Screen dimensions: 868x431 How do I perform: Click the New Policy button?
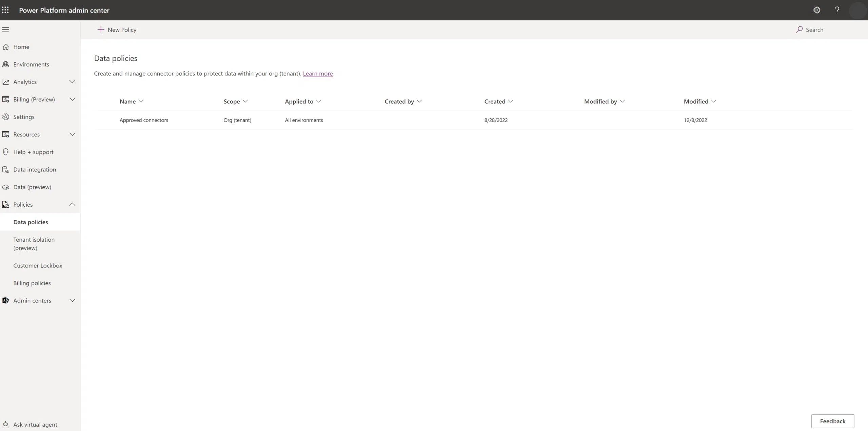117,30
